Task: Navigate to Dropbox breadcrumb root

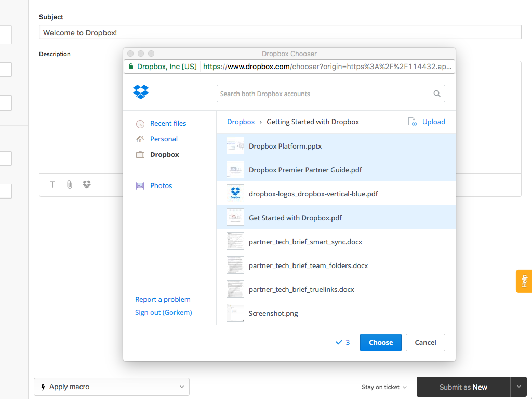Action: coord(241,122)
